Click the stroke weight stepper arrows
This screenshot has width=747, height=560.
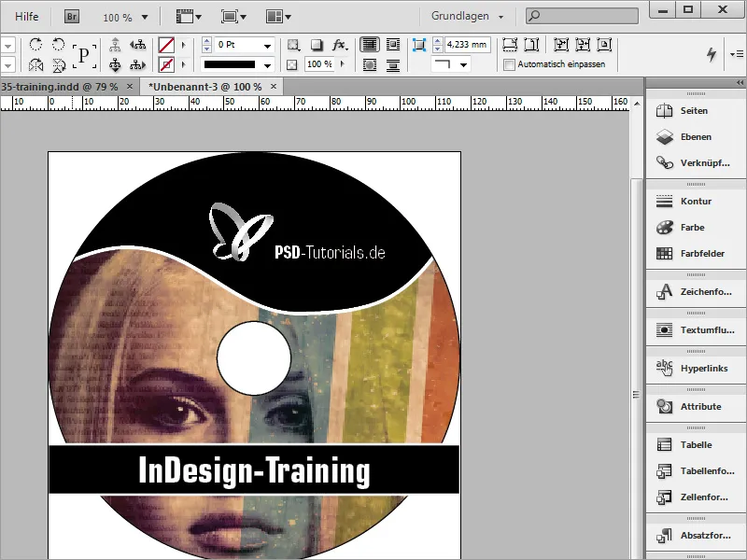pyautogui.click(x=206, y=45)
